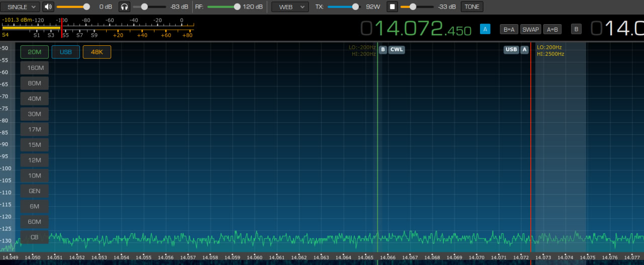Copy VFO with the A=B button
Screen dimensions: 644x265
(x=552, y=29)
